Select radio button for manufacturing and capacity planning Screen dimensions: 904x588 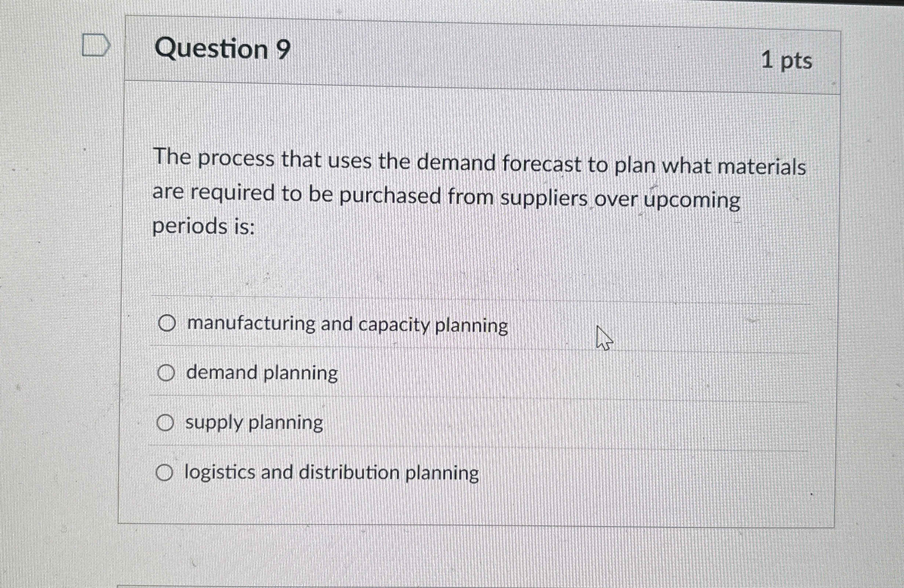167,324
